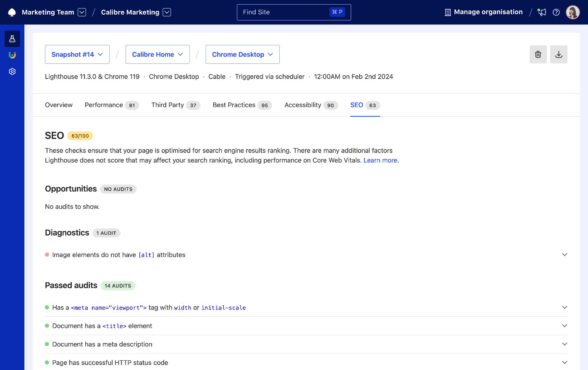This screenshot has width=588, height=370.
Task: Expand the Document has a title audit
Action: click(564, 325)
